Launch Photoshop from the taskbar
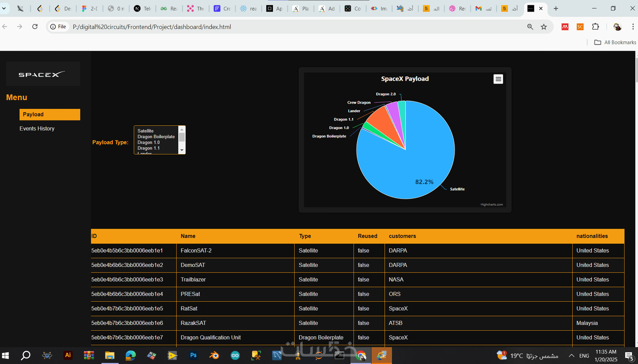 coord(193,355)
